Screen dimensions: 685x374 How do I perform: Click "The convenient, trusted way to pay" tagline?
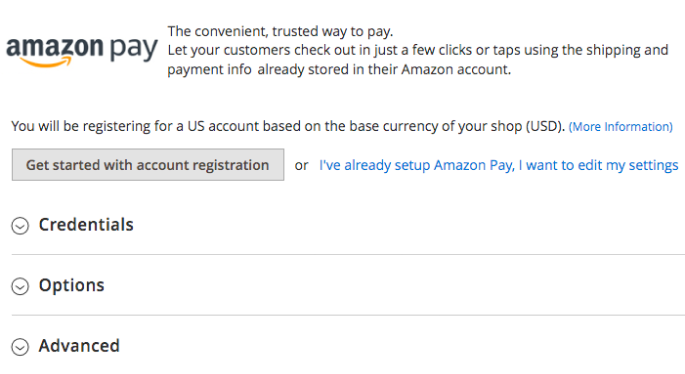(280, 31)
